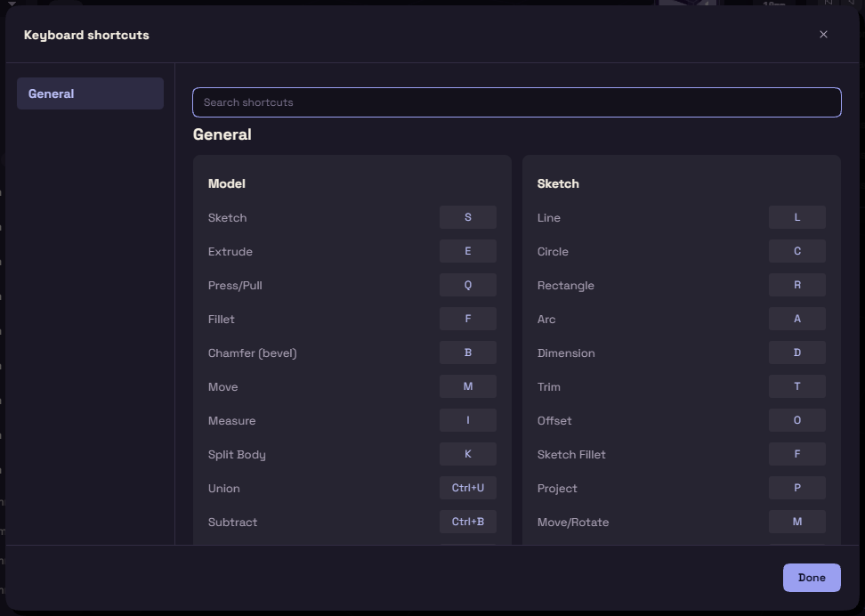865x616 pixels.
Task: Select the 'Project' shortcut label
Action: click(557, 489)
